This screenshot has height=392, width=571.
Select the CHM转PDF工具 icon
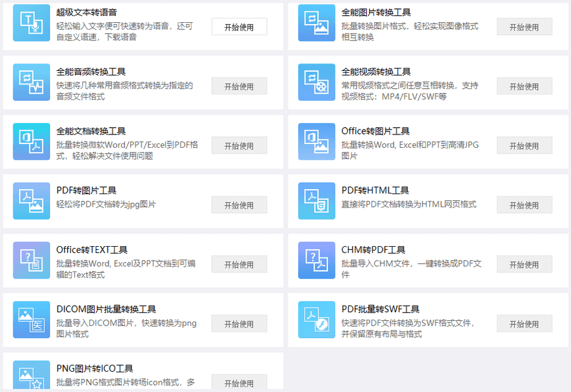(x=317, y=260)
